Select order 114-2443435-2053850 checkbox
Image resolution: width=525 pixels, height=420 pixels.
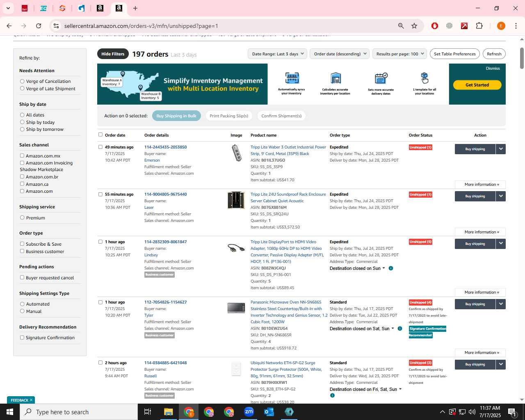coord(100,147)
